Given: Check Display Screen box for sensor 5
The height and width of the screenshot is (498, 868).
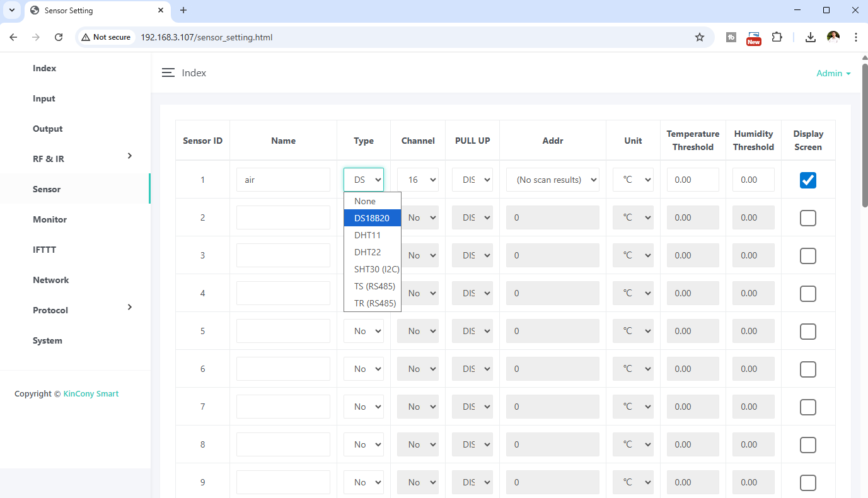Looking at the screenshot, I should pos(807,332).
